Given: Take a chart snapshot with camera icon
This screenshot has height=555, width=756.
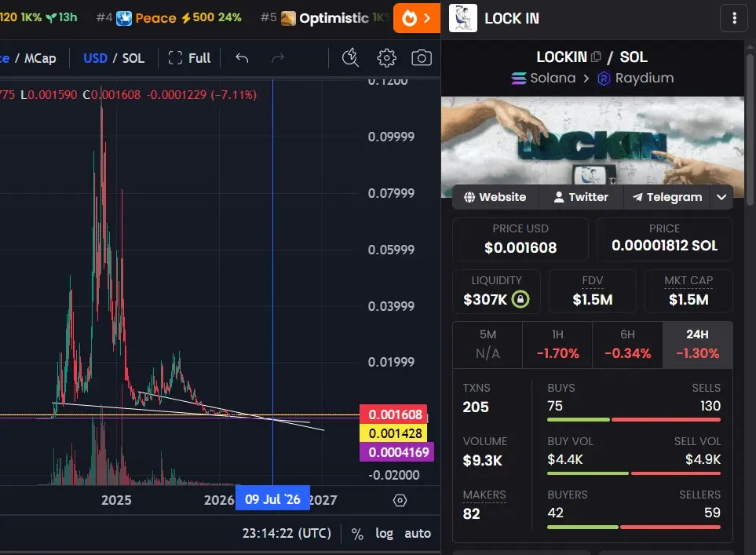Looking at the screenshot, I should tap(422, 58).
